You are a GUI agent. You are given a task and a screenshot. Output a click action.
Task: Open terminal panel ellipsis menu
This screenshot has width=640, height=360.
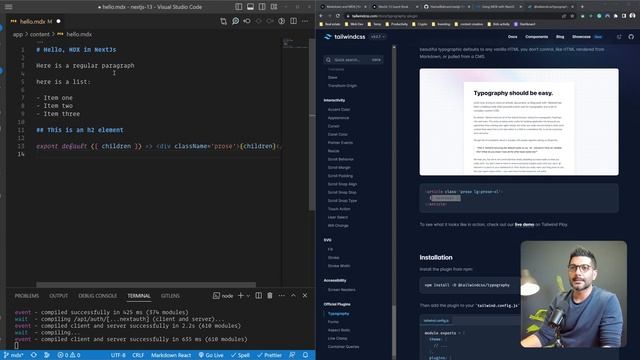pyautogui.click(x=282, y=296)
